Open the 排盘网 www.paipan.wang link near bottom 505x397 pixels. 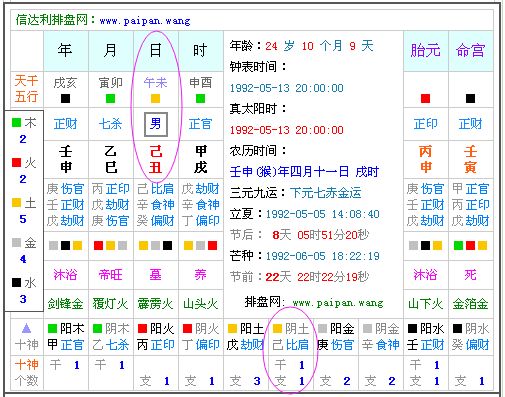tap(314, 303)
